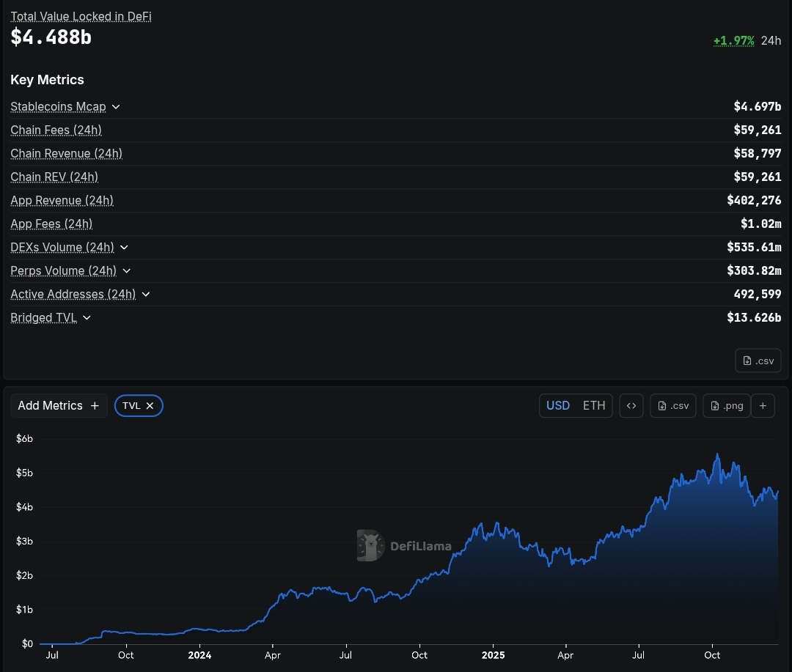792x672 pixels.
Task: Open the Bridged TVL dropdown
Action: (87, 318)
